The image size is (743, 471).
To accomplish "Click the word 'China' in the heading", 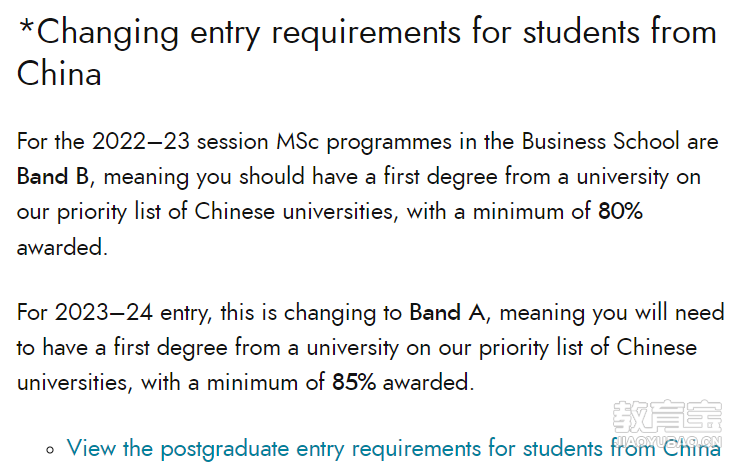I will pos(59,74).
